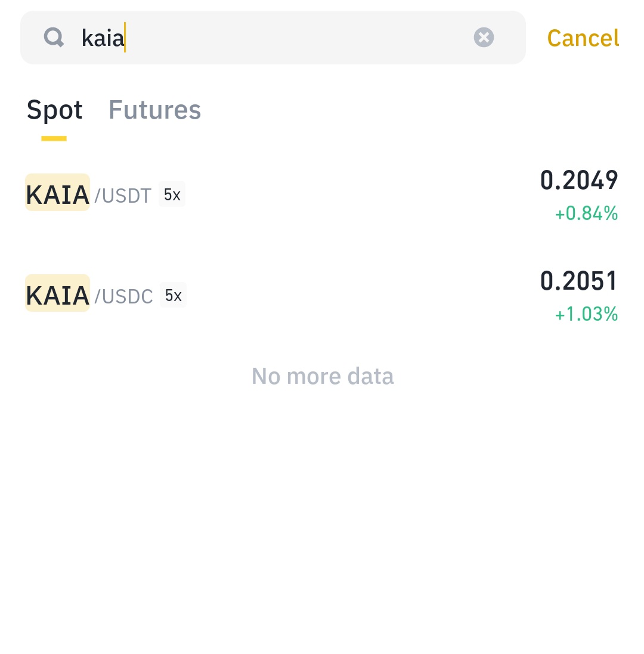Click the 0.2051 price value

click(x=579, y=281)
